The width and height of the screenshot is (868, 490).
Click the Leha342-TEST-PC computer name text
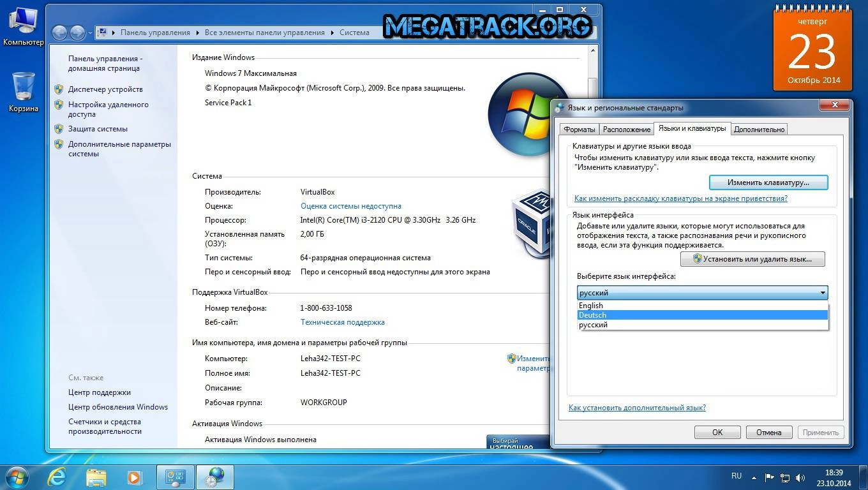click(330, 359)
